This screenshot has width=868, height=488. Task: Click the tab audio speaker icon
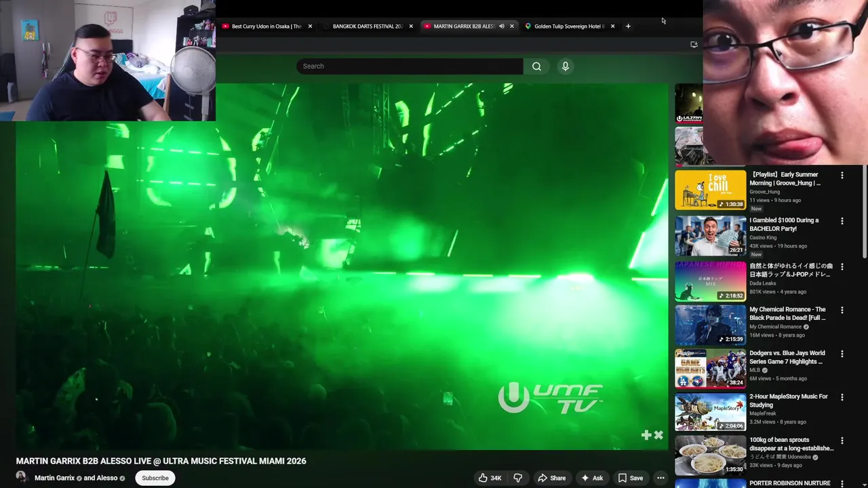(x=501, y=26)
